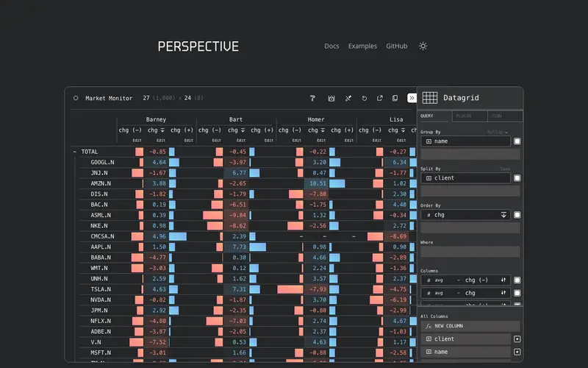
Task: Click the theme paint roller icon
Action: pyautogui.click(x=312, y=98)
